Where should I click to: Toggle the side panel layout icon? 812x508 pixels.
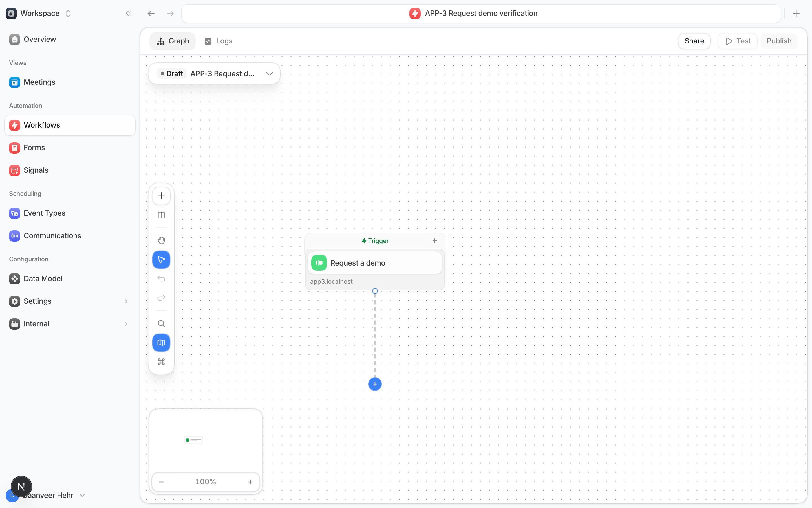point(161,215)
